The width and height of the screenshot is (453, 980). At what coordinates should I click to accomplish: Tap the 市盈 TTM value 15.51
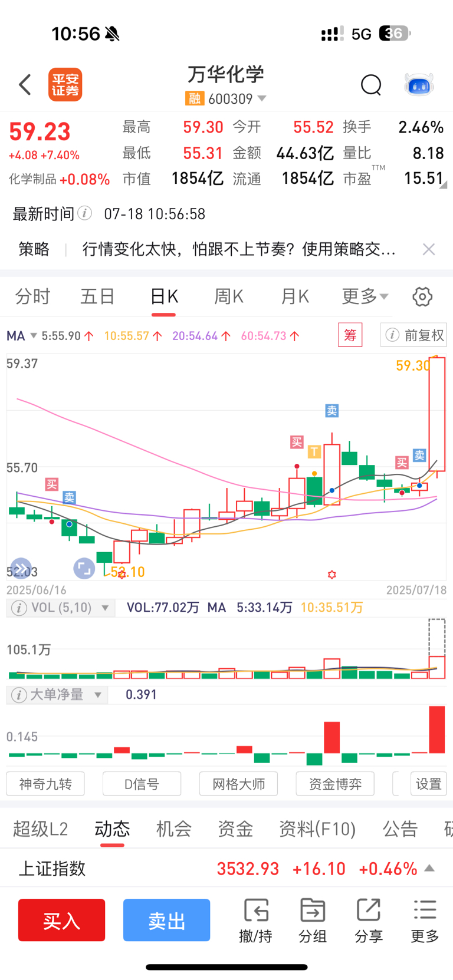423,178
